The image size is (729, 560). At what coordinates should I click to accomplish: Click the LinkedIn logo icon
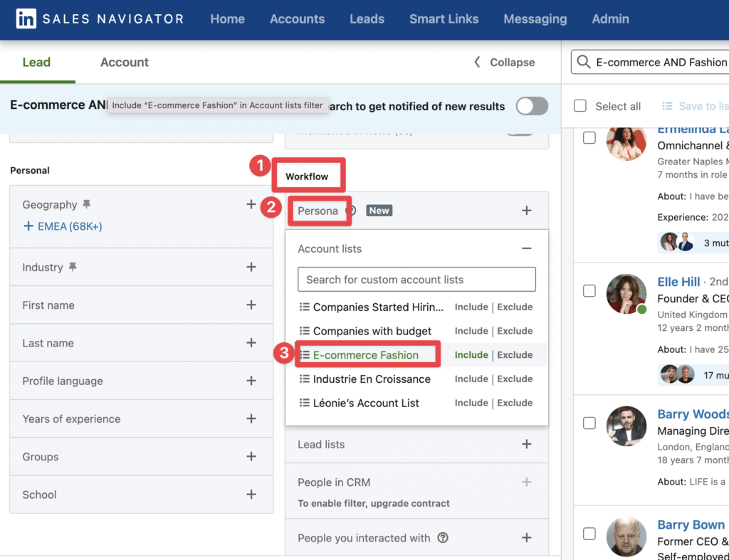(26, 19)
